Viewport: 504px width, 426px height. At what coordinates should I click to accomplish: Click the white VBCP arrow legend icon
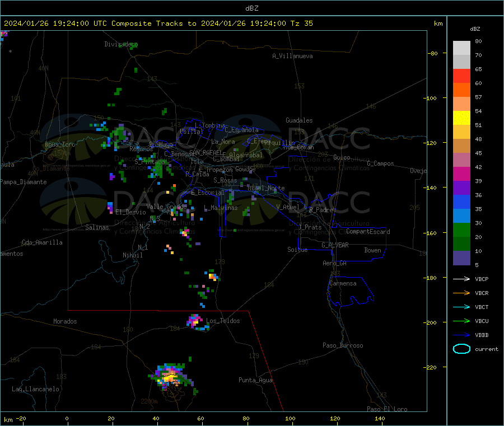click(x=461, y=279)
